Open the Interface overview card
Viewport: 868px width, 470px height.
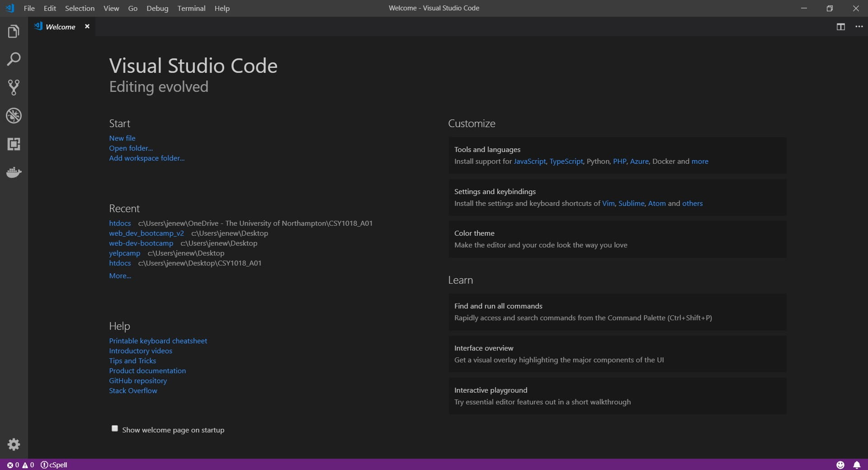[x=617, y=354]
